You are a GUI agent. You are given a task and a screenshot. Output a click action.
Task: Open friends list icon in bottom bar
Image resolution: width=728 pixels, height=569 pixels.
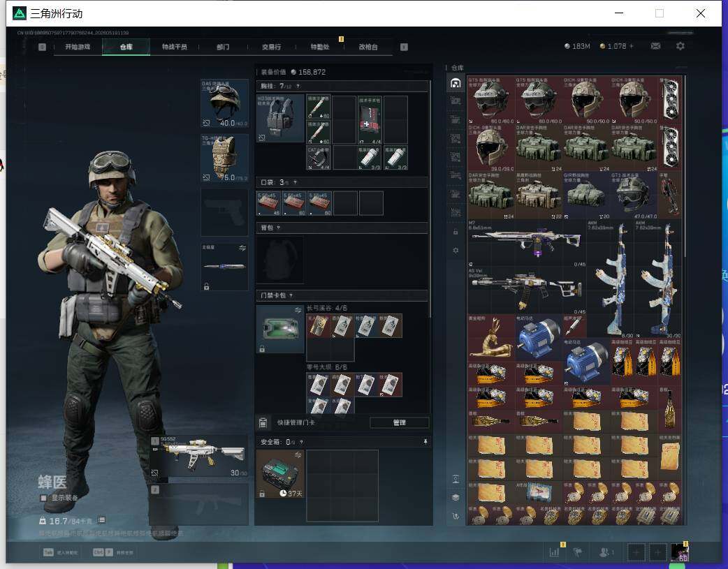[604, 552]
